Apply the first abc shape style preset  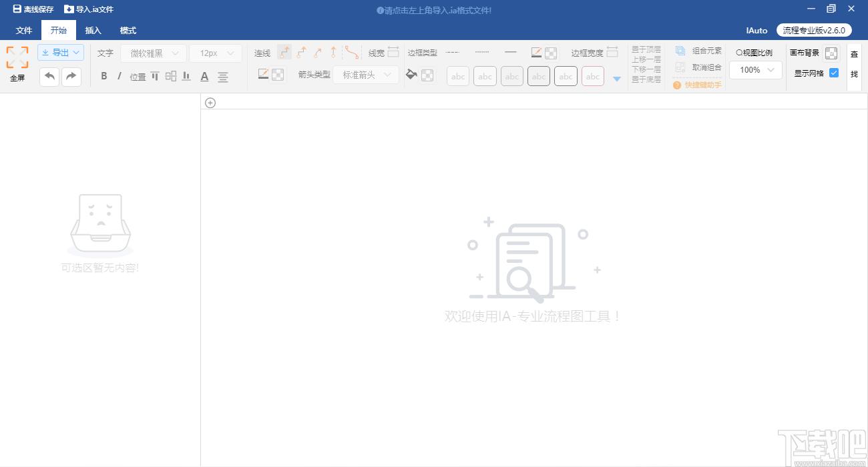[x=458, y=76]
